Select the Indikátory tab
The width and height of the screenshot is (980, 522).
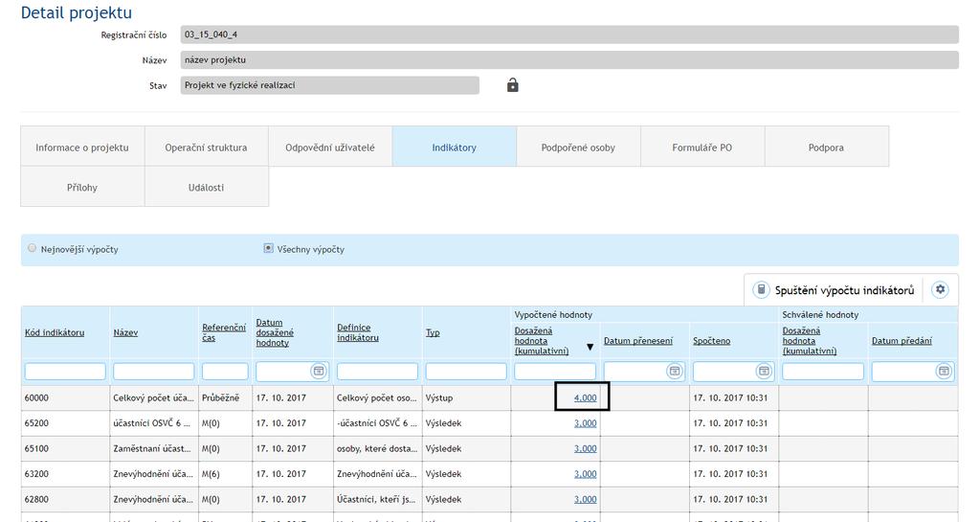pos(455,147)
